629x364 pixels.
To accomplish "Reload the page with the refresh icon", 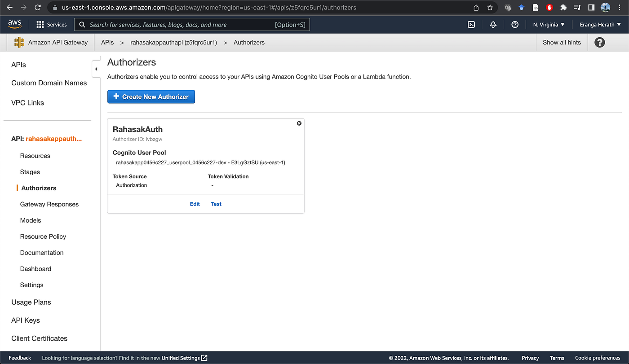I will click(37, 8).
